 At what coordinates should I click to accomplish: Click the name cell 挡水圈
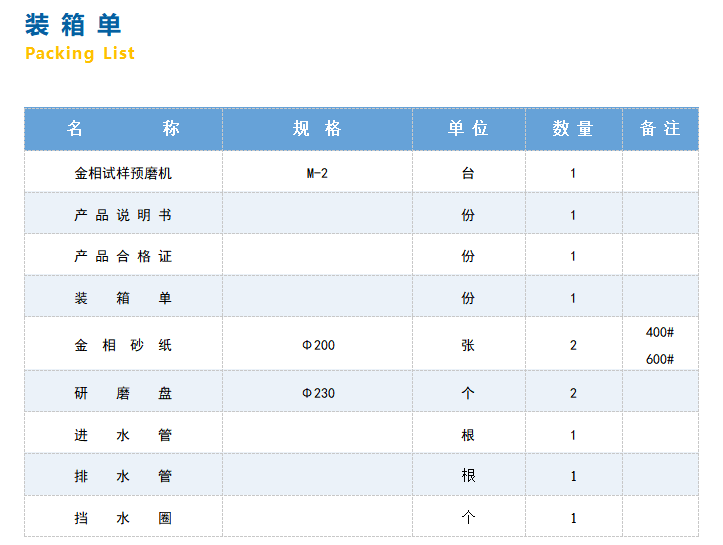[x=123, y=518]
